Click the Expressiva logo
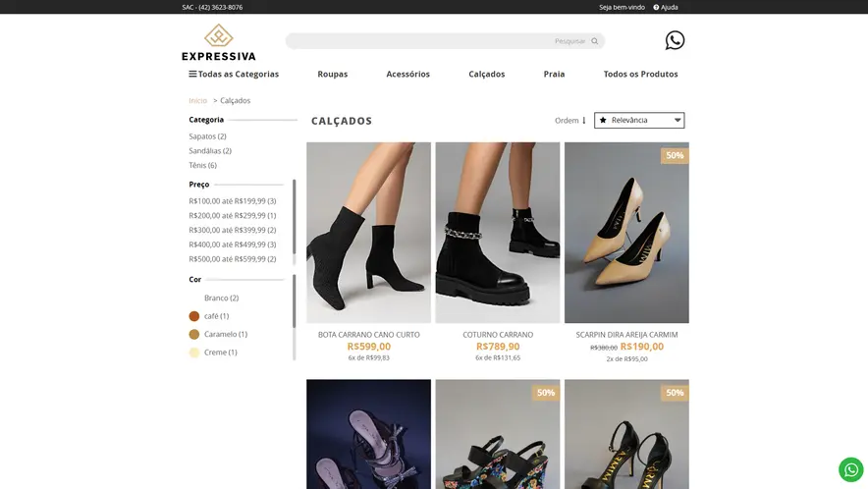This screenshot has height=489, width=868. point(219,42)
